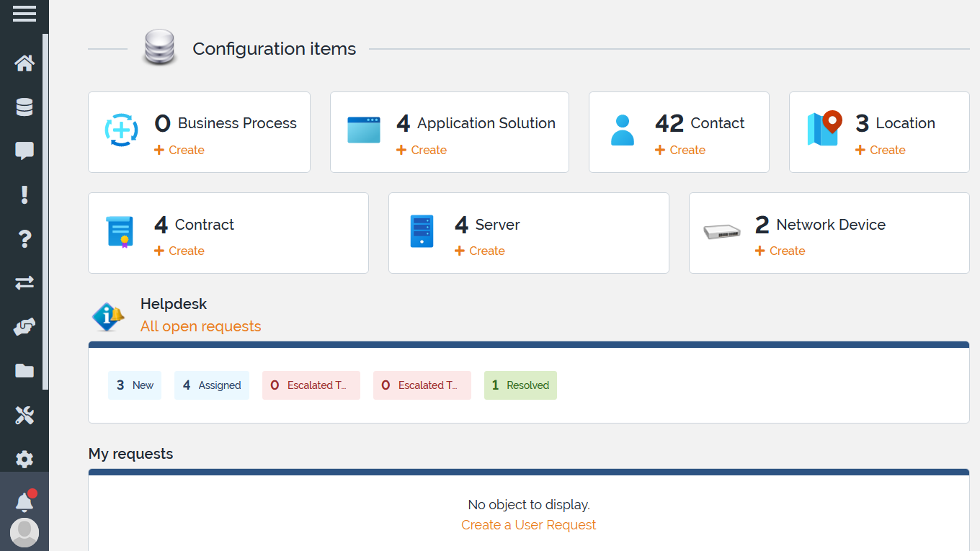Open the admin tools wrench icon
This screenshot has width=980, height=551.
24,415
